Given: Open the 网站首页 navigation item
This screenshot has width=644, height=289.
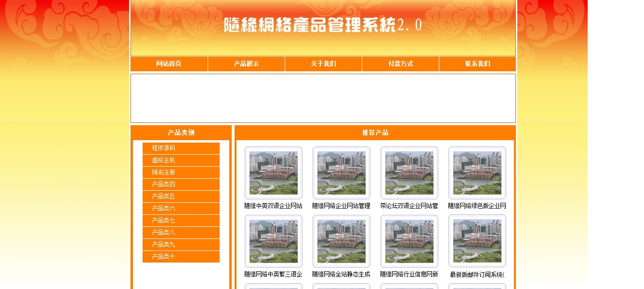Looking at the screenshot, I should 169,64.
